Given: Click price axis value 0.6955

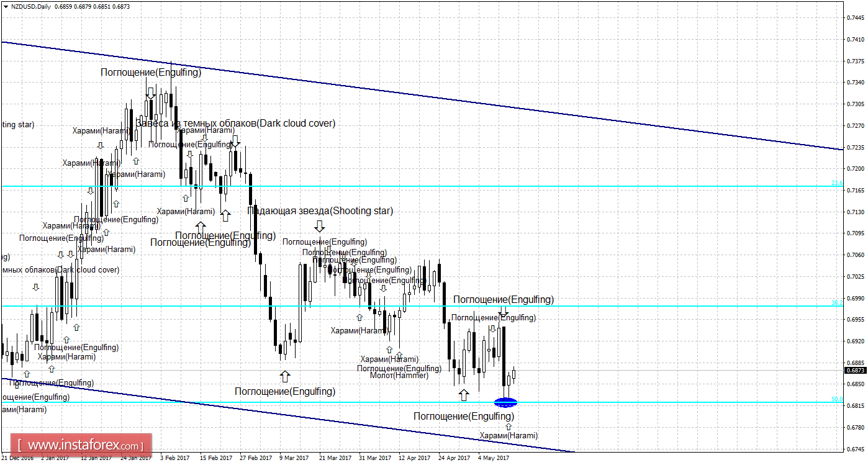Looking at the screenshot, I should 856,320.
